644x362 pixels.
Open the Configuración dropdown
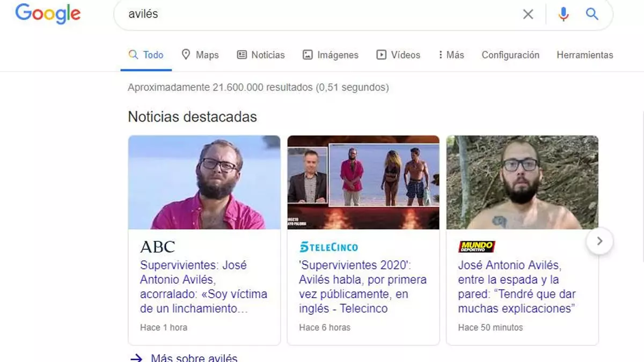point(510,55)
